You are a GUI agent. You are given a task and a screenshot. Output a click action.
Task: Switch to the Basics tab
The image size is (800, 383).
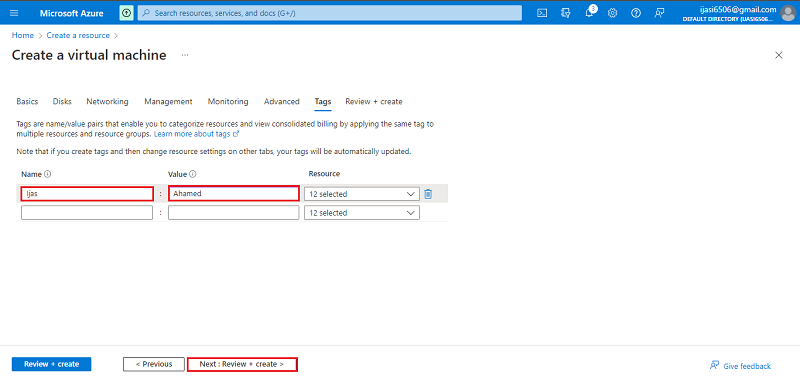click(x=27, y=101)
